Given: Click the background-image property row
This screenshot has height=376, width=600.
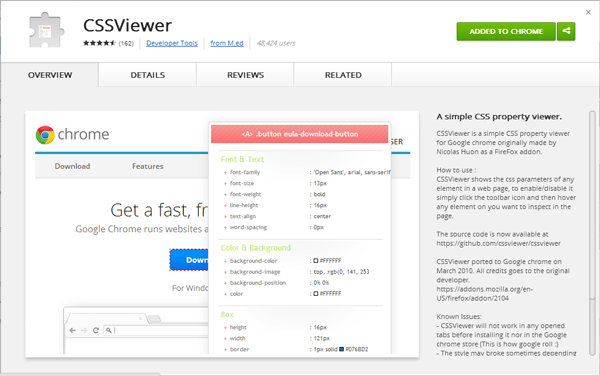Looking at the screenshot, I should point(296,272).
